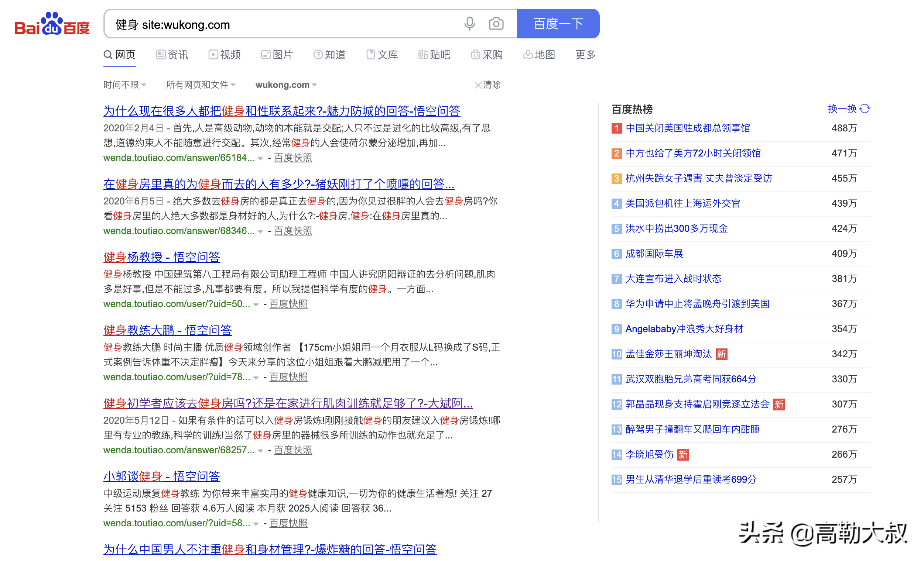924x561 pixels.
Task: Open hot topic 武汉双胞胎兄弟高考同获664分
Action: (x=691, y=379)
